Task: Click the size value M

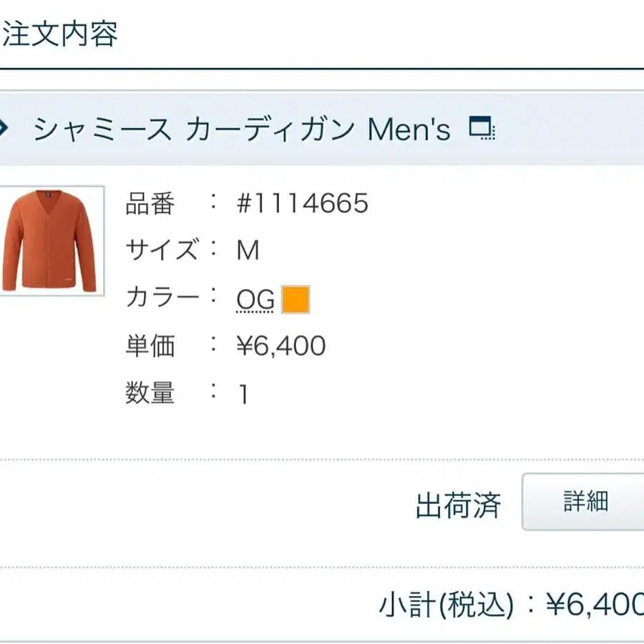Action: click(248, 251)
